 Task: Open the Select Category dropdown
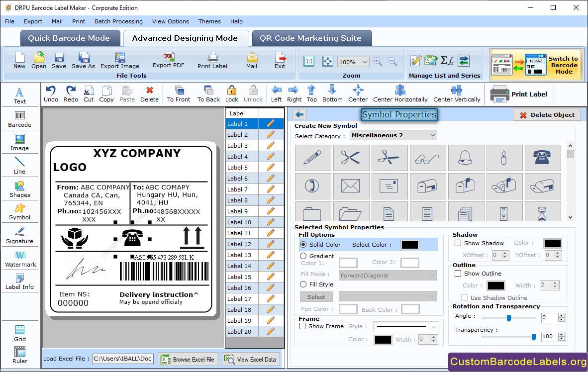(x=393, y=135)
